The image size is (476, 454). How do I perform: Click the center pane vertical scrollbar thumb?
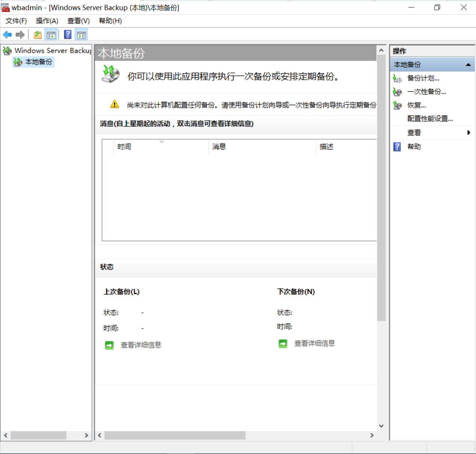[381, 188]
